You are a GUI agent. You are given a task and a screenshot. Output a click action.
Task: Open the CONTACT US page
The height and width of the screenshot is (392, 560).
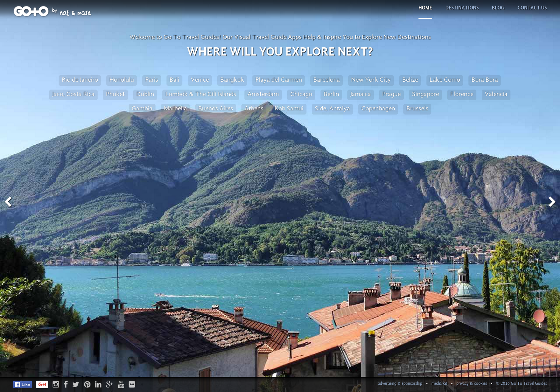click(532, 8)
